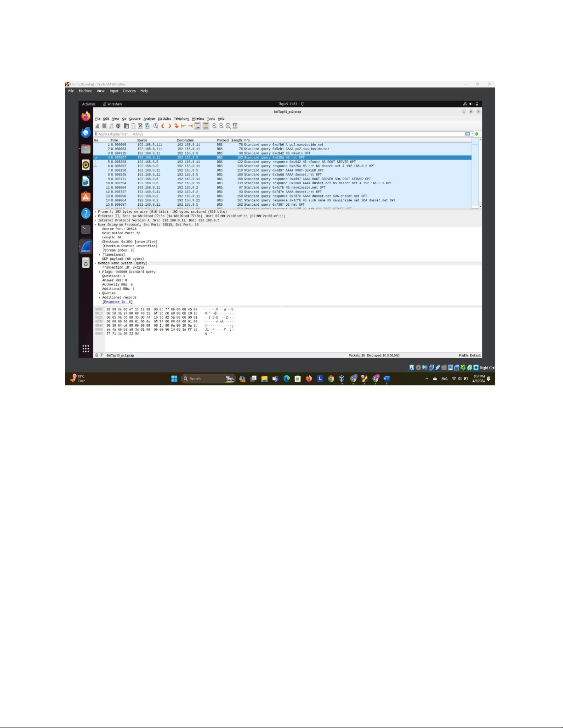This screenshot has width=563, height=728.
Task: Open Wireshark Edit menu
Action: point(106,119)
